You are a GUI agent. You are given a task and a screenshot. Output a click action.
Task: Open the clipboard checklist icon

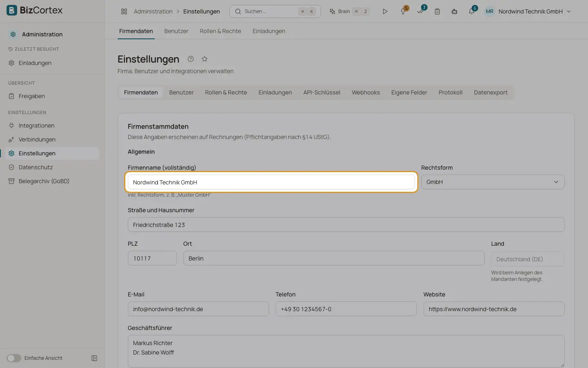437,11
